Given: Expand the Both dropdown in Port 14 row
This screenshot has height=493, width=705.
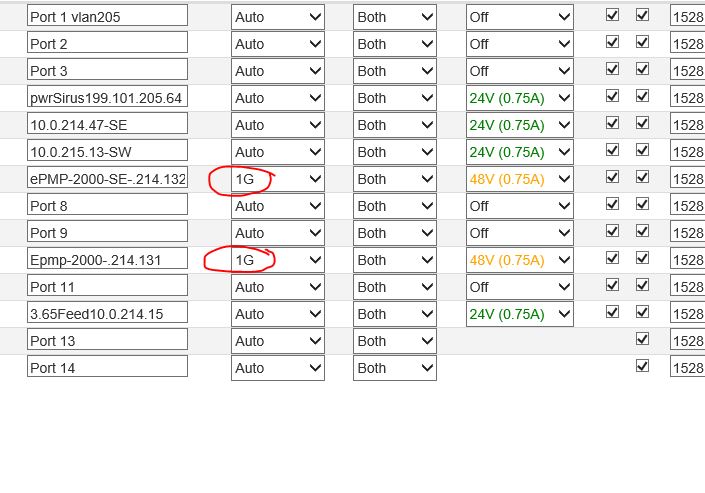Looking at the screenshot, I should (x=394, y=368).
